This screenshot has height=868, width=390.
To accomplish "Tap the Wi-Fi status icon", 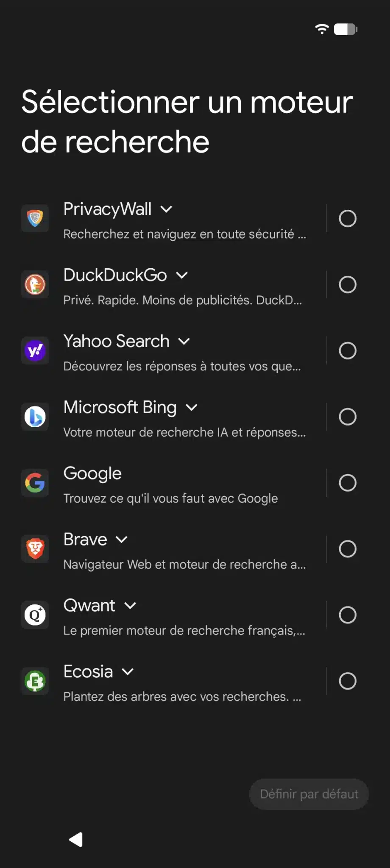I will [322, 29].
